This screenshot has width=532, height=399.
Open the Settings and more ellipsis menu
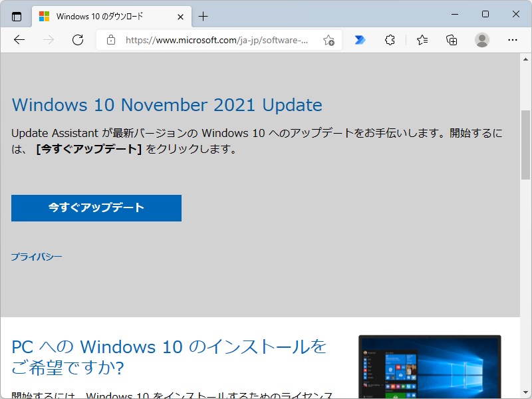(512, 40)
